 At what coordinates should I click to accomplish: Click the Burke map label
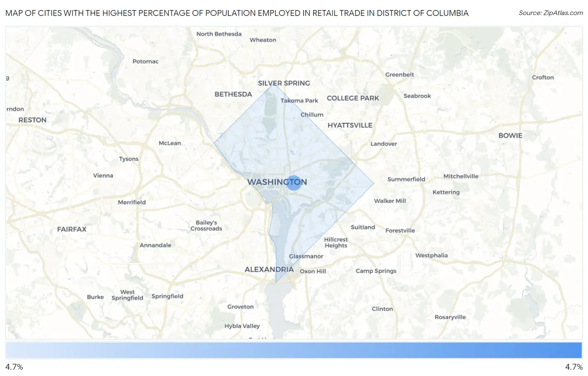coord(95,297)
